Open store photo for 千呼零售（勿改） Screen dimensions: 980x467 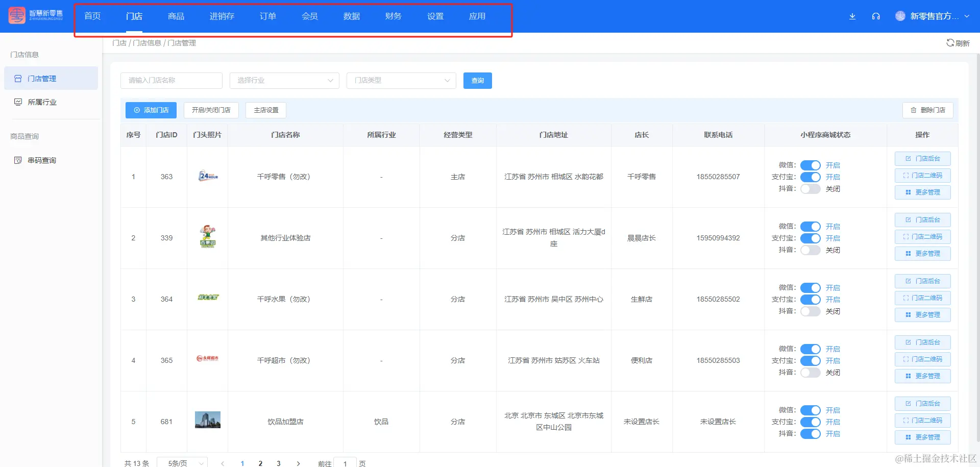click(208, 177)
